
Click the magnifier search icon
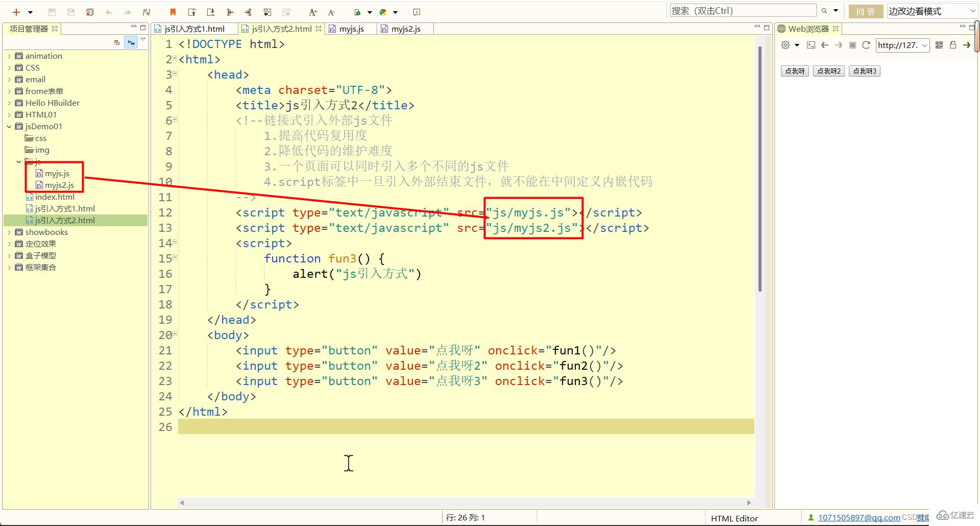click(x=824, y=11)
